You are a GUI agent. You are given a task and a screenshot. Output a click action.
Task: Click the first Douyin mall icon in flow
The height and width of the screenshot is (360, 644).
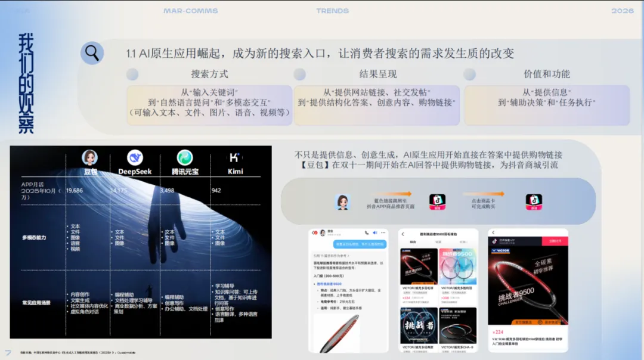(x=438, y=201)
